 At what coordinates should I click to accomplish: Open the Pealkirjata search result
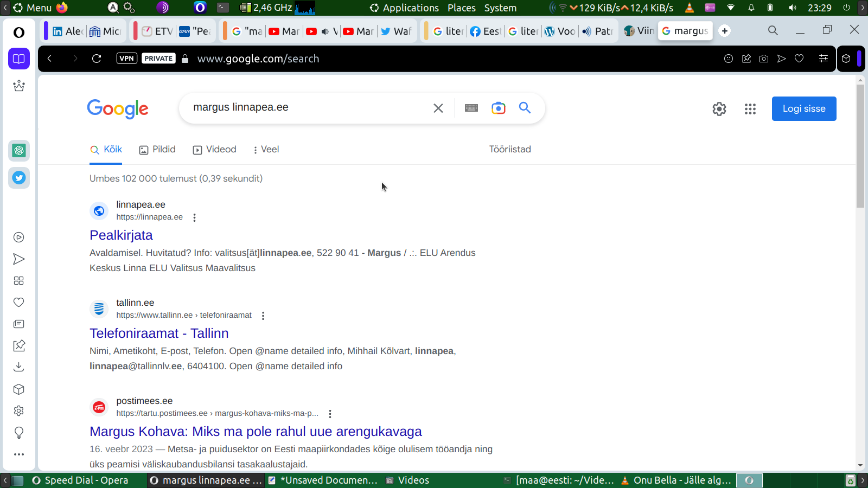click(x=121, y=235)
